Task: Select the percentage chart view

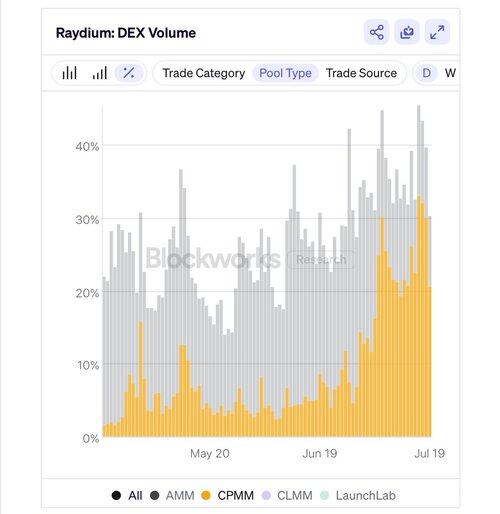Action: point(129,73)
